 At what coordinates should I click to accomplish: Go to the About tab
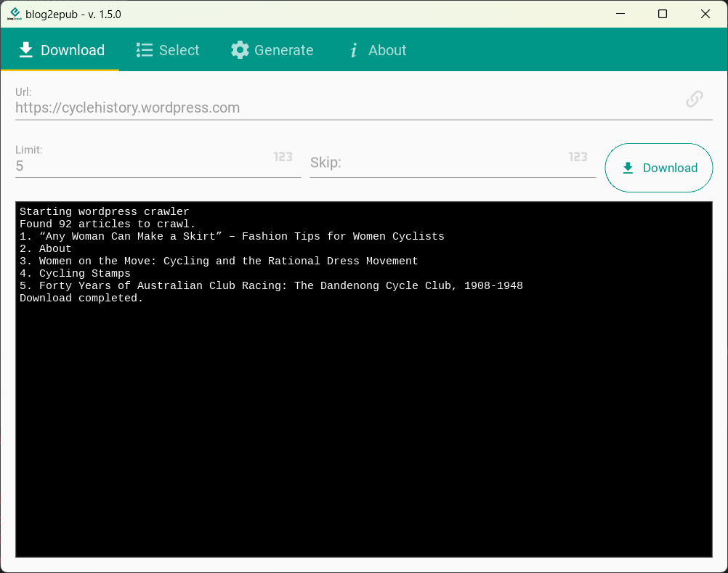pos(378,50)
